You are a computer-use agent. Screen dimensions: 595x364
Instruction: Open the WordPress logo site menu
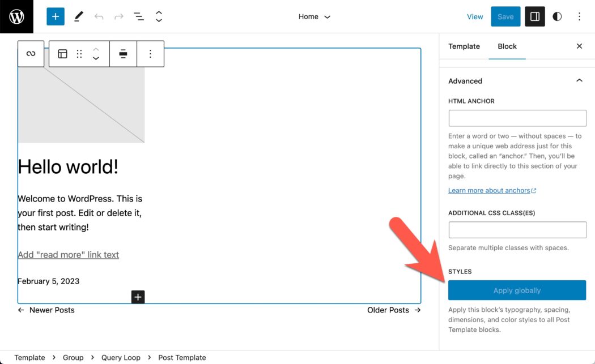(x=16, y=16)
